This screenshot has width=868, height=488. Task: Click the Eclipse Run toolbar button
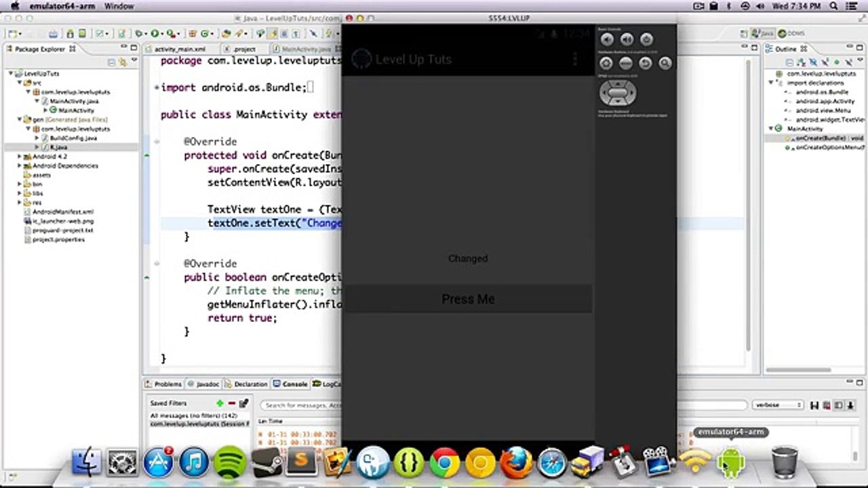(155, 33)
